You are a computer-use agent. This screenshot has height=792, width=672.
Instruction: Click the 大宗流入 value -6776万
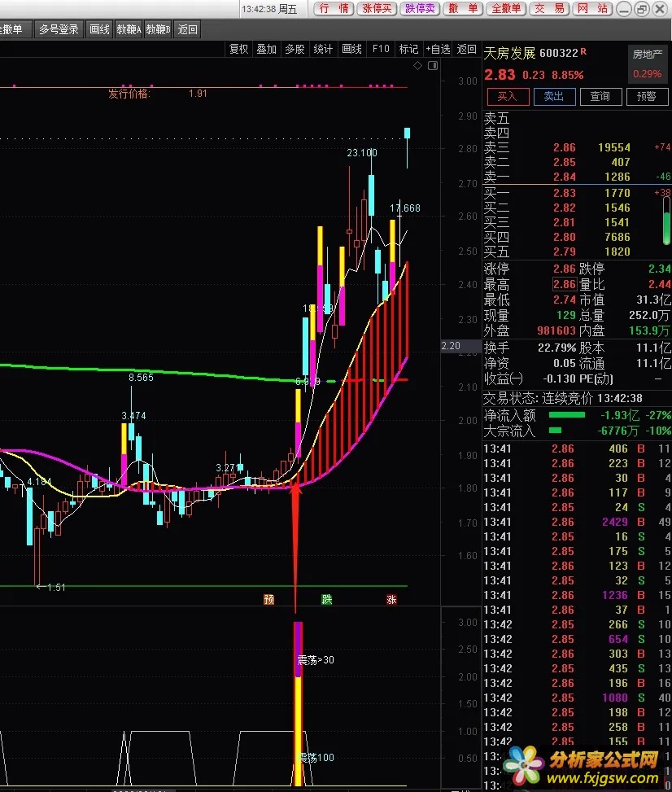coord(618,431)
